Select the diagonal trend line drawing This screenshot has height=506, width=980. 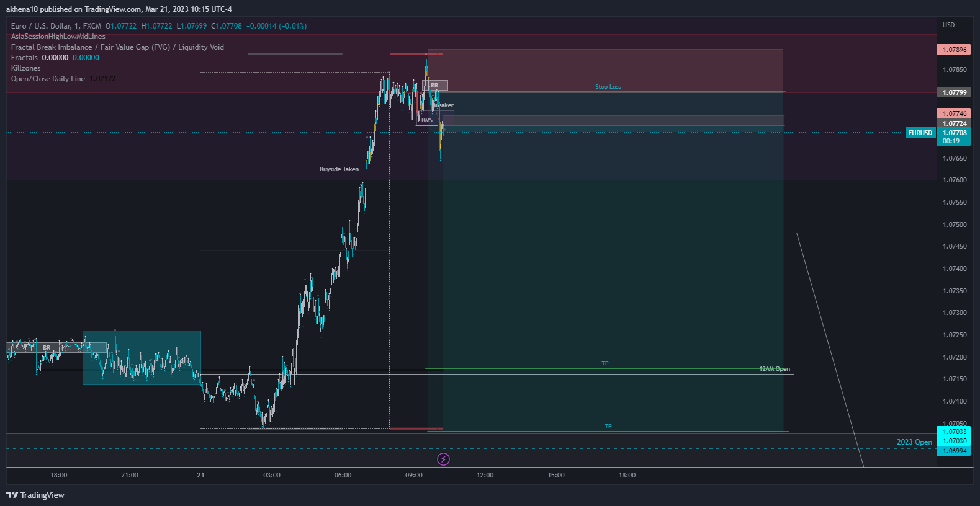[830, 350]
